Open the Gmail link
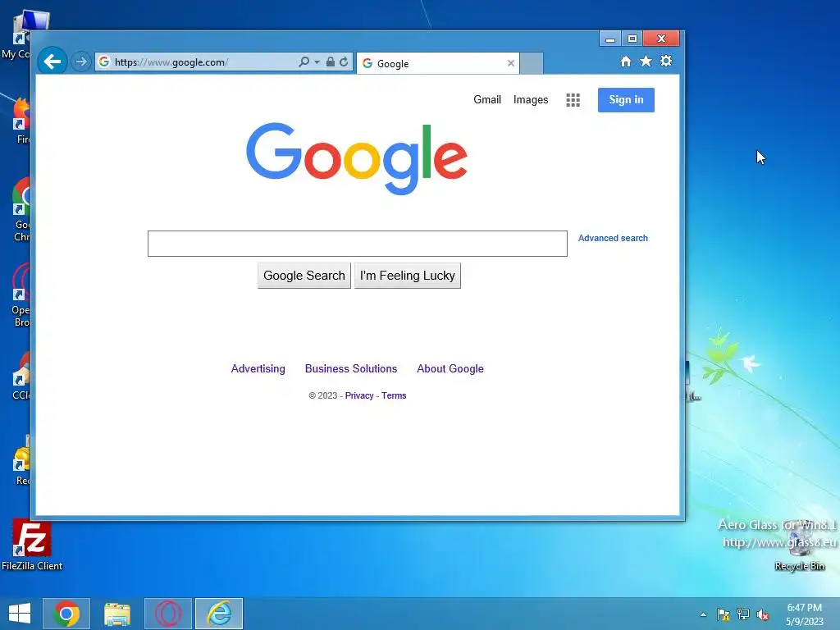The width and height of the screenshot is (840, 630). click(x=487, y=99)
